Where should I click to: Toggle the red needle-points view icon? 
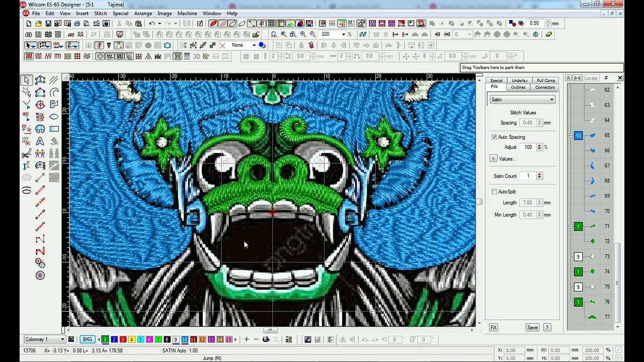click(261, 24)
